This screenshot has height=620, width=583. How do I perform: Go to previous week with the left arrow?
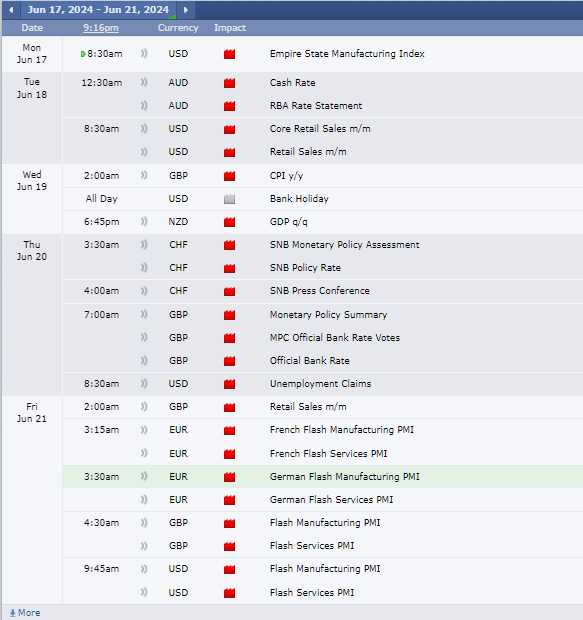click(x=11, y=9)
